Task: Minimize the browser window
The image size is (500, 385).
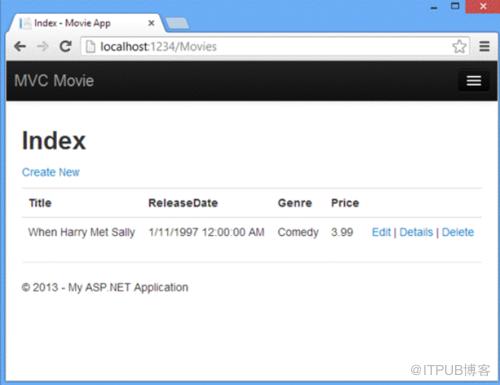Action: [434, 7]
